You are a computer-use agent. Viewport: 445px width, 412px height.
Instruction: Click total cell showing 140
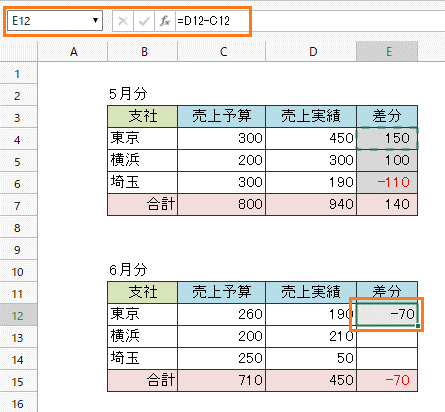387,204
